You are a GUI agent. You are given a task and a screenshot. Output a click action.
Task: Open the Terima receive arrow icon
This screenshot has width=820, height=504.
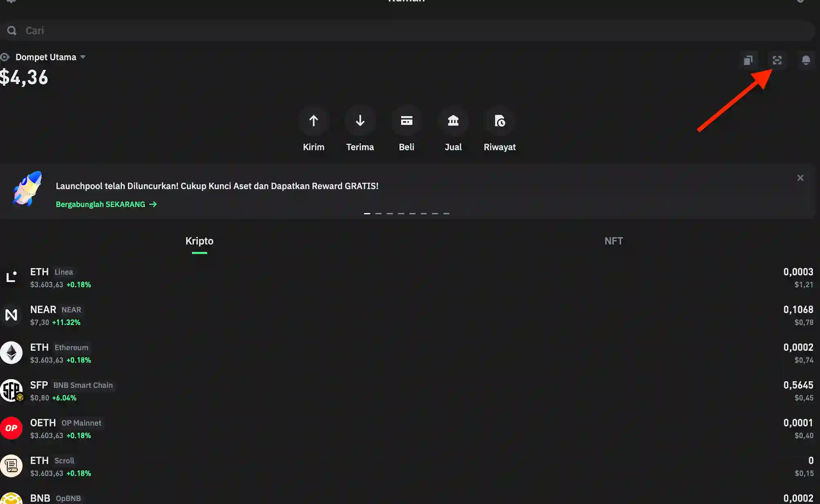pyautogui.click(x=360, y=121)
